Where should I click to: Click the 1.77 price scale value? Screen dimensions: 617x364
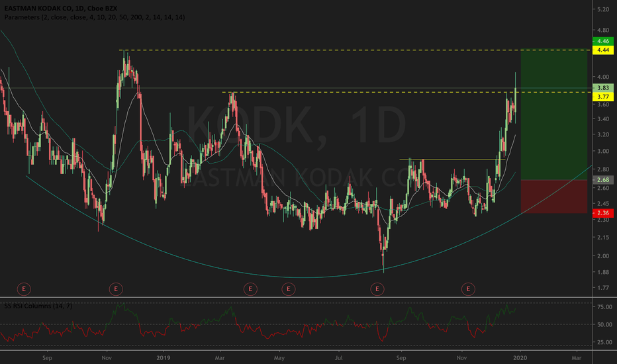point(603,288)
